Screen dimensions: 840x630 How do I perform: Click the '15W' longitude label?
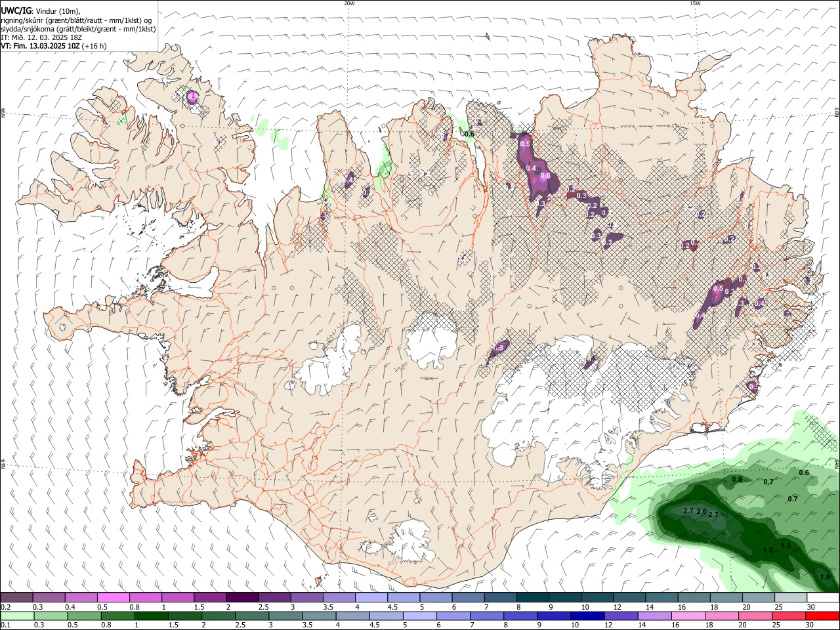pyautogui.click(x=695, y=3)
